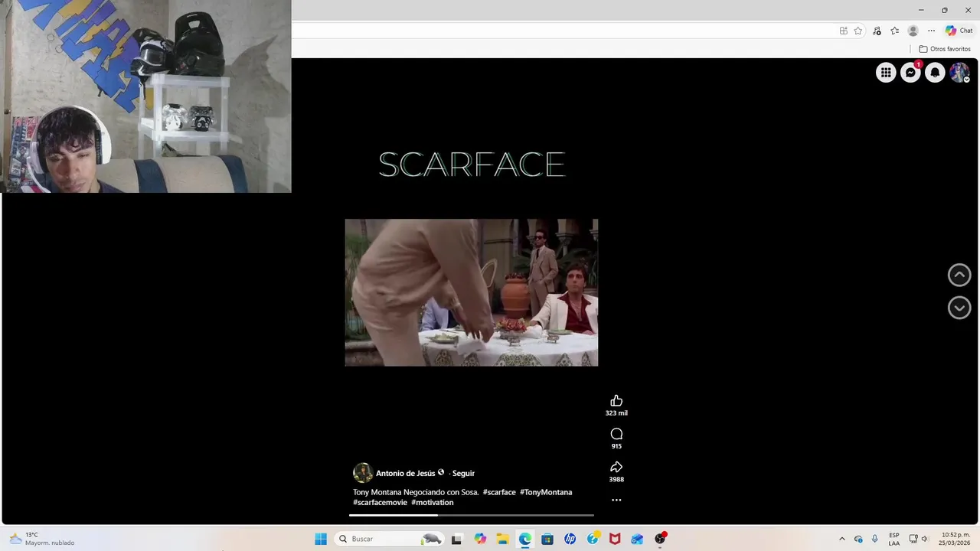Open HP app on taskbar
Image resolution: width=980 pixels, height=551 pixels.
(x=570, y=539)
